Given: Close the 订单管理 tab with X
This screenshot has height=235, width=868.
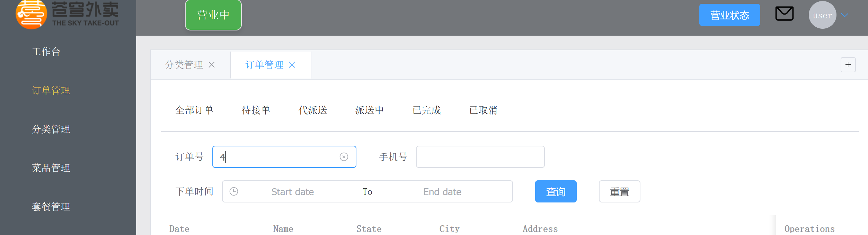Looking at the screenshot, I should pos(292,65).
